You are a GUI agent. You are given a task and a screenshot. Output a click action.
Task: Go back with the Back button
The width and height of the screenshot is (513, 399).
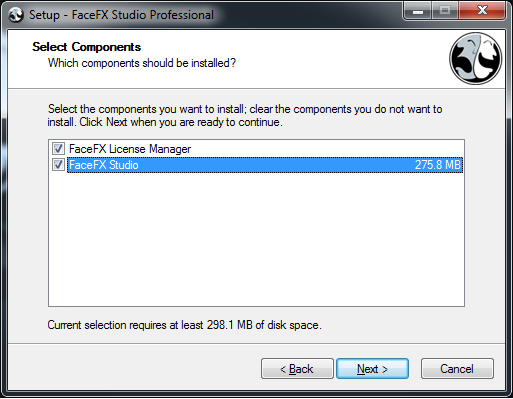tap(297, 369)
